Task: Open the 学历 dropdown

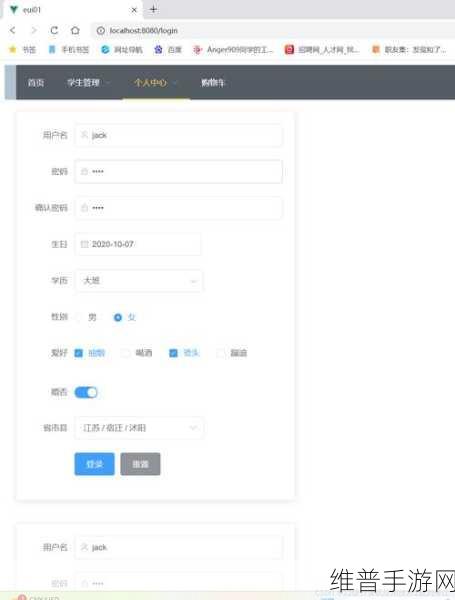Action: coord(139,280)
